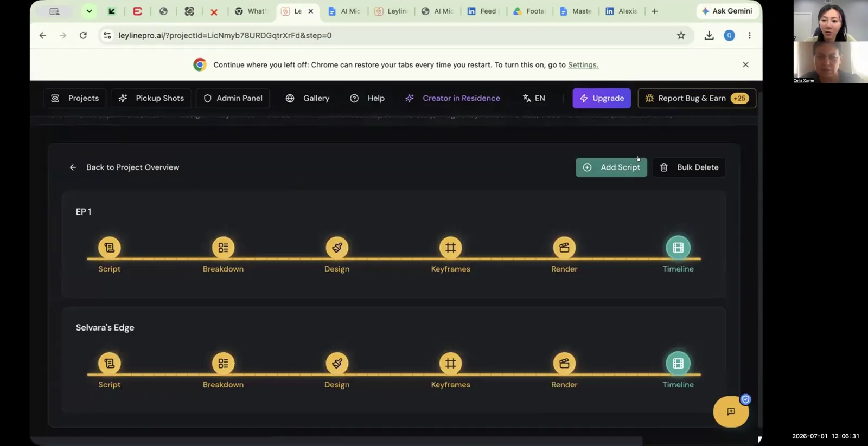Screen dimensions: 868x446
Task: Click the purple Upgrade button
Action: click(602, 98)
